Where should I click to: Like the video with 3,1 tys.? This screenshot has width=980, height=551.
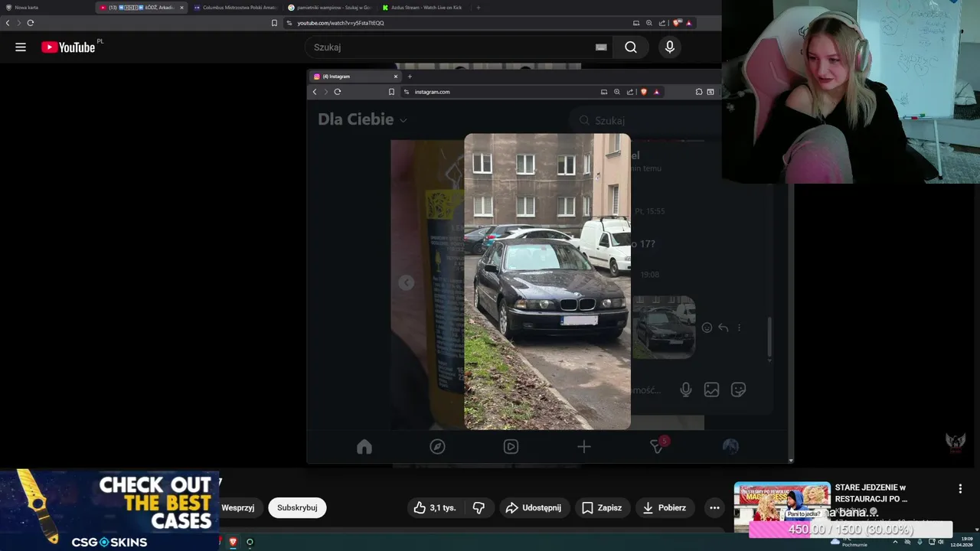point(434,507)
